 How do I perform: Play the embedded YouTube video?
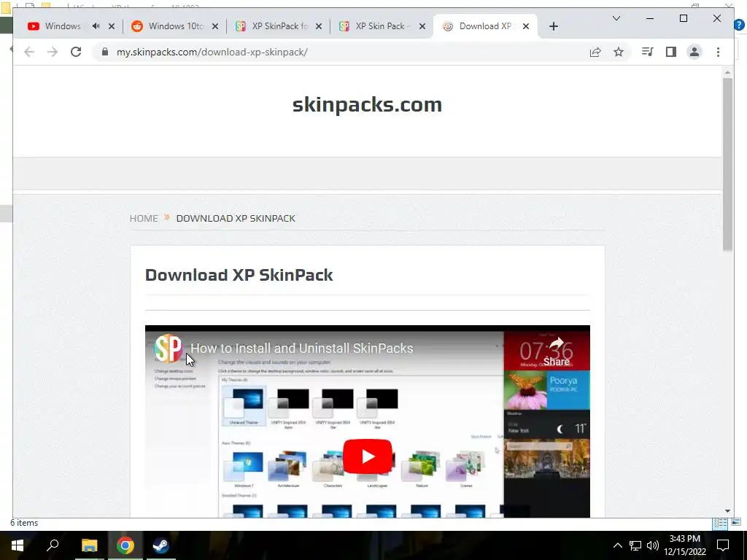pos(368,456)
